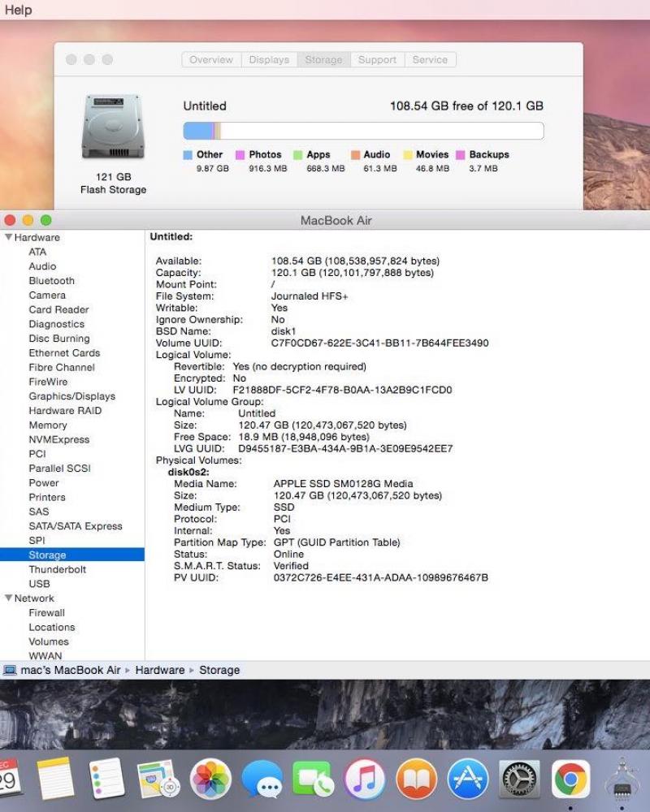Select USB in the sidebar
Viewport: 650px width, 812px height.
click(x=39, y=584)
